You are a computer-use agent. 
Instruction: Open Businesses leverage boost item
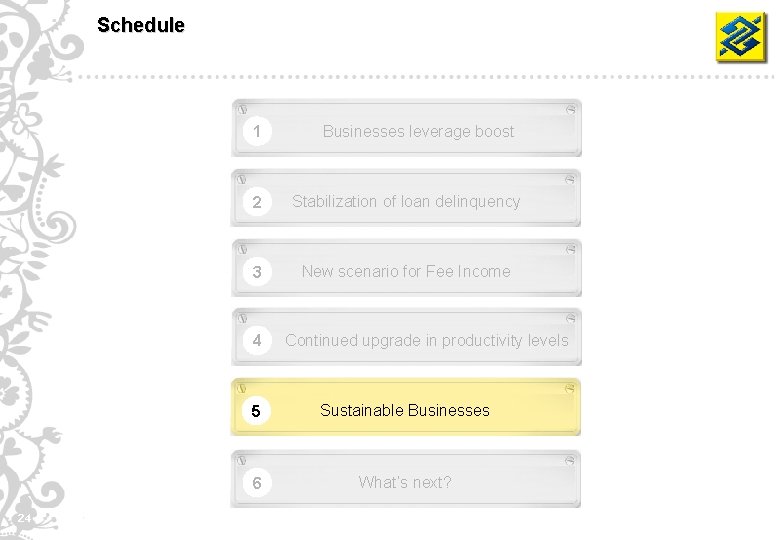click(418, 131)
